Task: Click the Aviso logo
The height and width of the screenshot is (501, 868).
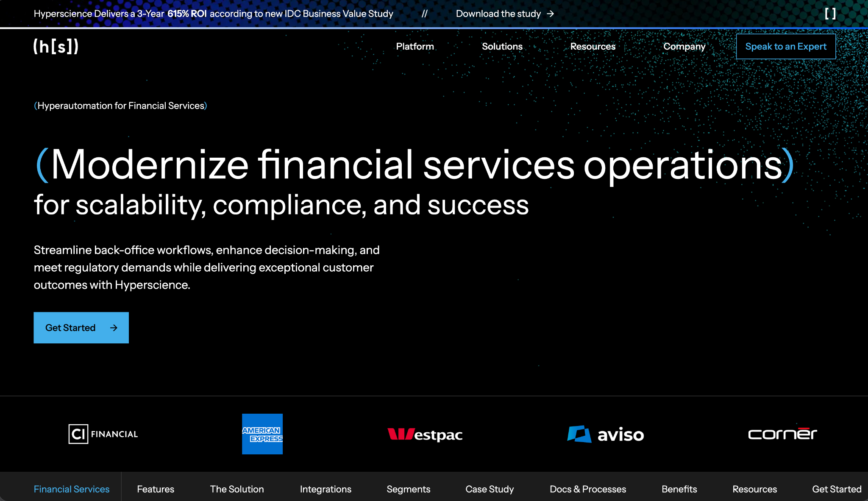Action: point(605,434)
